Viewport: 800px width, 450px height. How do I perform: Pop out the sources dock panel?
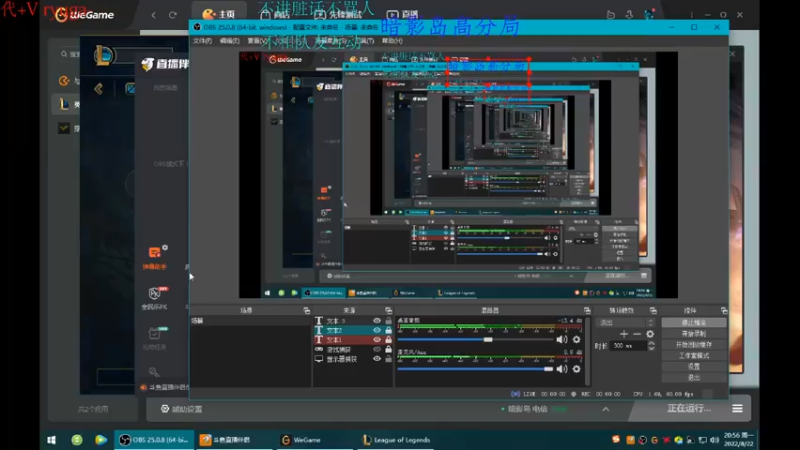point(388,310)
